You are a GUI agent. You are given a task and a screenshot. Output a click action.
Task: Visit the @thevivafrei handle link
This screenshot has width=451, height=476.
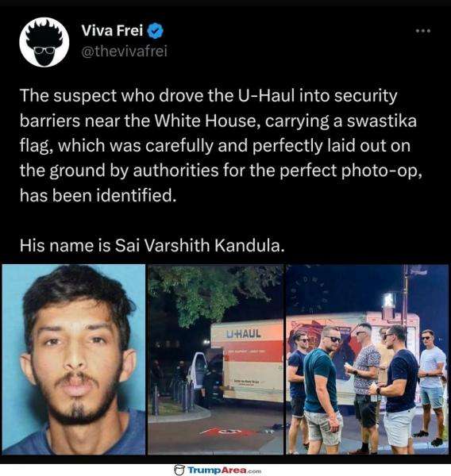tap(125, 51)
